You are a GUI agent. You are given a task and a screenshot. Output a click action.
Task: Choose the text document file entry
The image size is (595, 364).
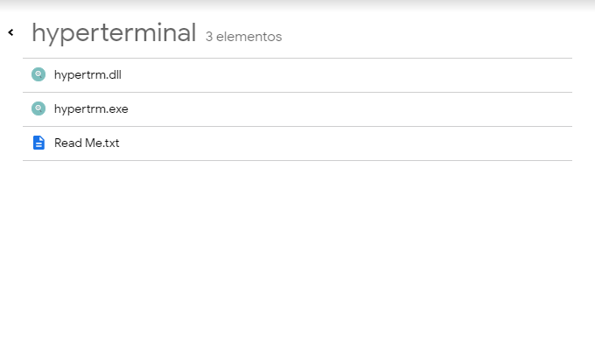87,143
